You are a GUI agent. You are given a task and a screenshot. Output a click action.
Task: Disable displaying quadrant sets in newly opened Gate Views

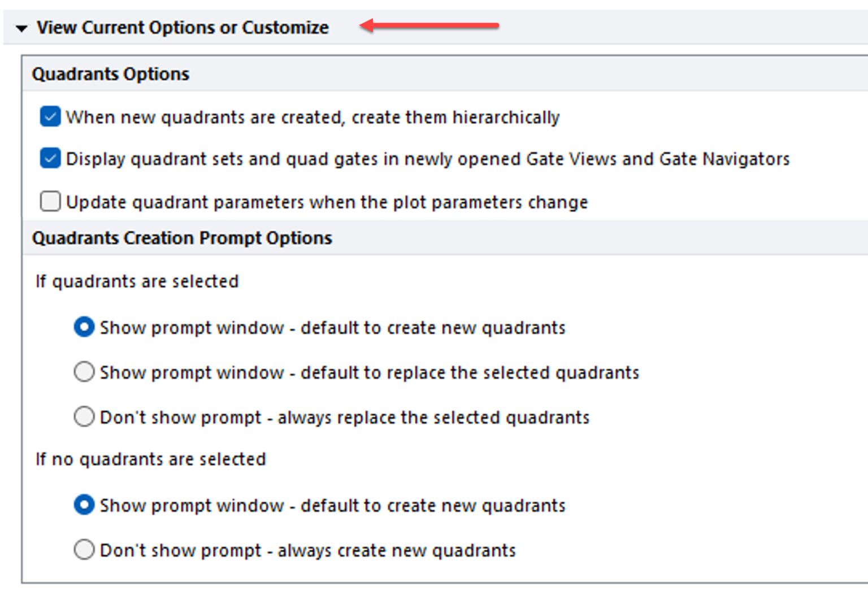[50, 159]
